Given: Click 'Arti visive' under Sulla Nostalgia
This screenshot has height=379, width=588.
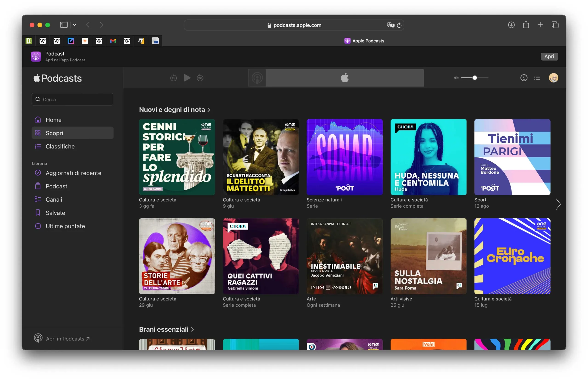Looking at the screenshot, I should click(x=401, y=299).
